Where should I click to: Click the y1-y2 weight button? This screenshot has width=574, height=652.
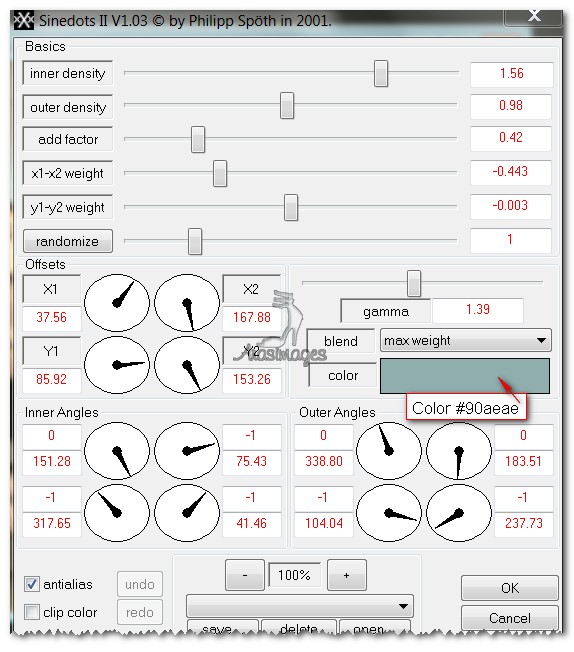[x=67, y=207]
